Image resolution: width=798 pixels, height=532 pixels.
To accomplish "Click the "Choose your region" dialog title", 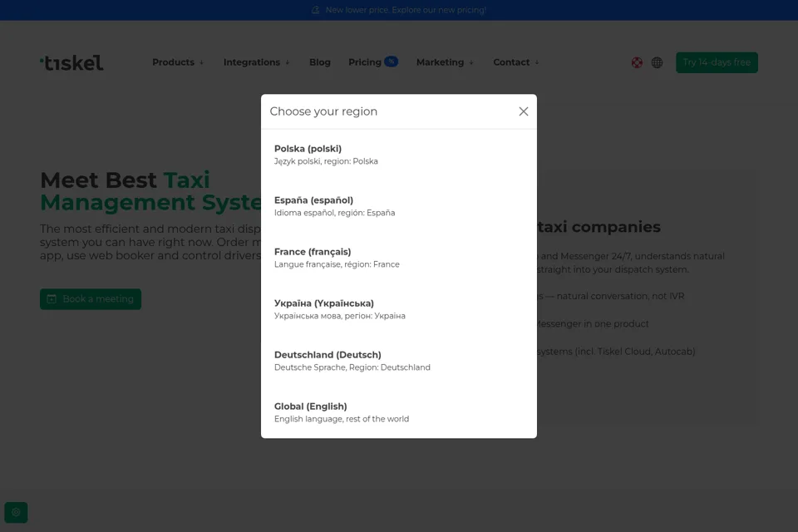I will coord(323,111).
